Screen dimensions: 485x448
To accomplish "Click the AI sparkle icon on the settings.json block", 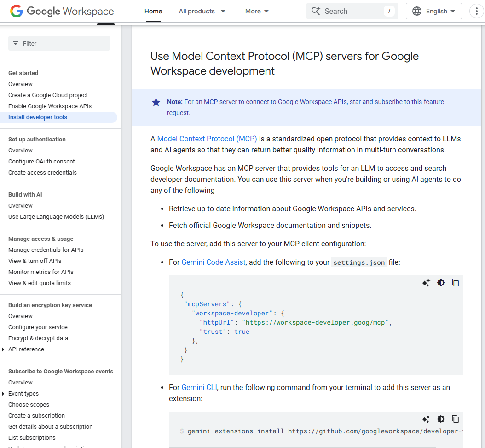I will 426,283.
